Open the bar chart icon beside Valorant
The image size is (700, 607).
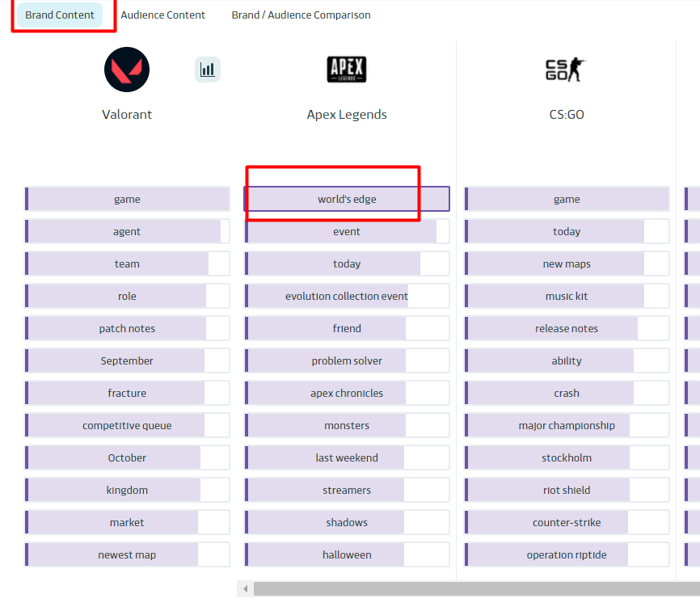click(208, 70)
